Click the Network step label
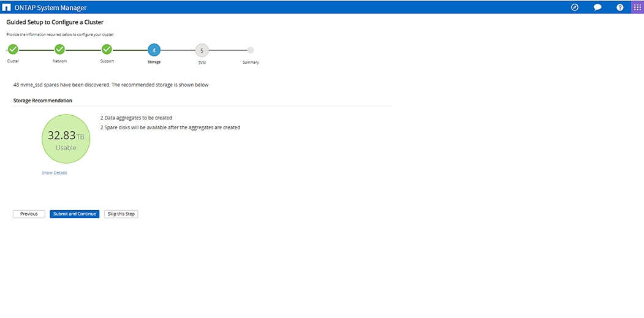Screen dimensions: 644x318 pos(60,61)
